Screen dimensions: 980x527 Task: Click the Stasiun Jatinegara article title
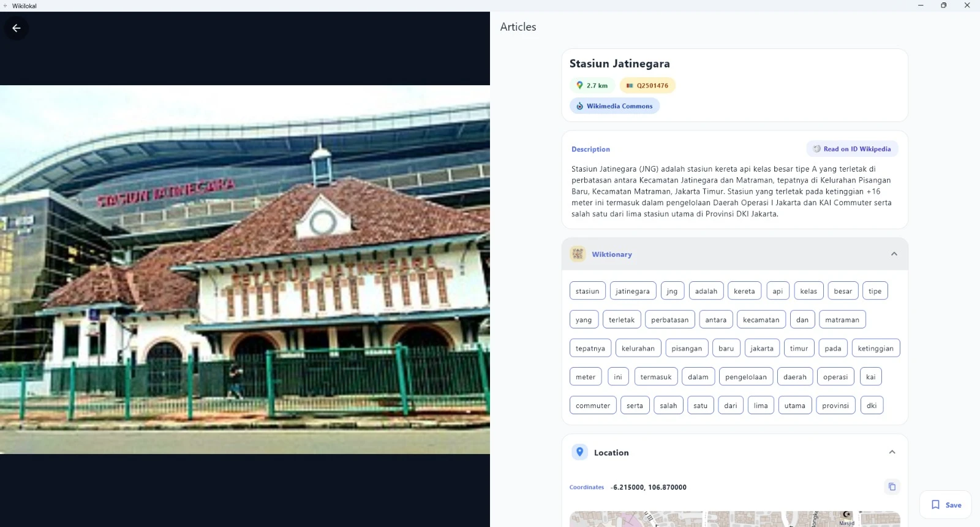pyautogui.click(x=620, y=64)
